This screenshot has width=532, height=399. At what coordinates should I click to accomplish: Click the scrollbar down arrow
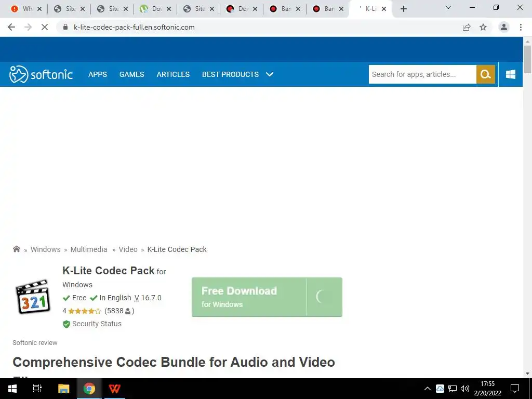point(527,374)
